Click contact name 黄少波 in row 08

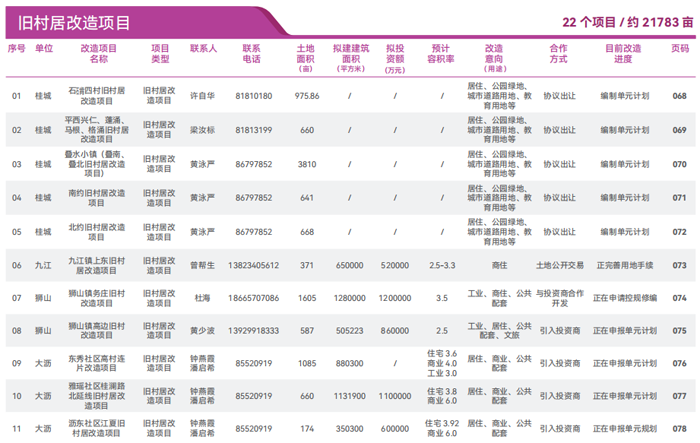point(203,330)
